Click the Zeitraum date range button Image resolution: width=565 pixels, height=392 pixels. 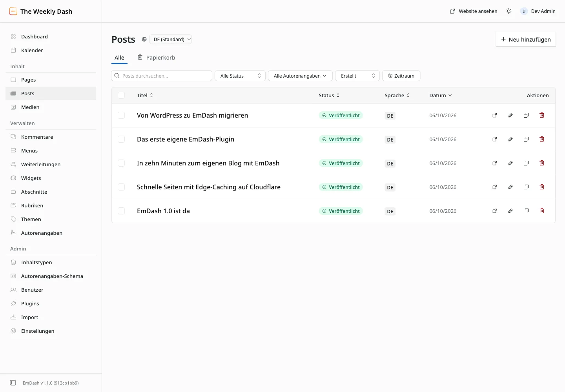[x=401, y=76]
